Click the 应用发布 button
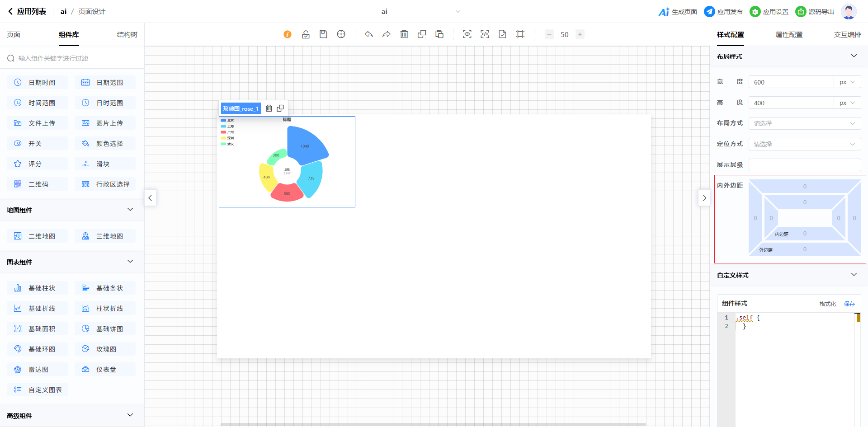The image size is (868, 427). 723,12
